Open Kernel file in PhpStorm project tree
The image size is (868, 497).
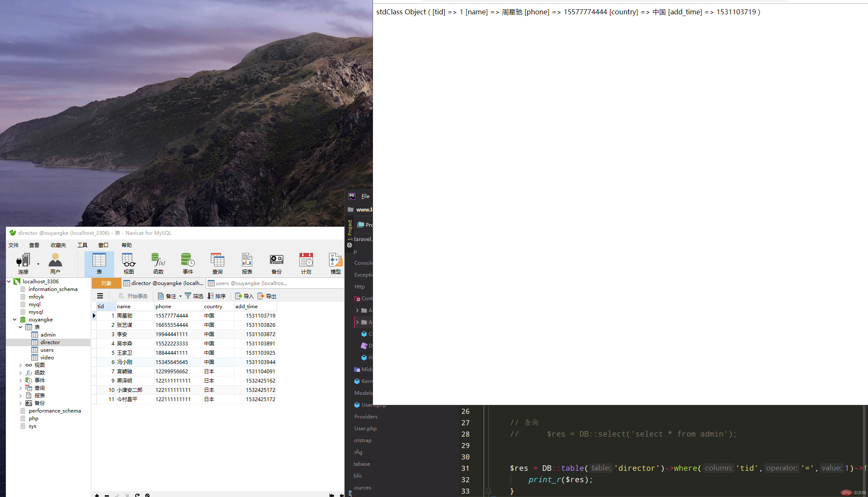363,381
